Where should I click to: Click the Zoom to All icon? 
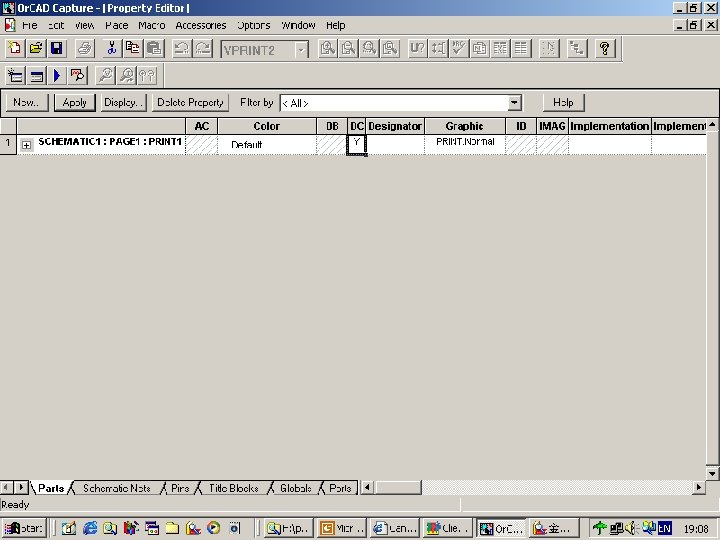click(x=390, y=48)
